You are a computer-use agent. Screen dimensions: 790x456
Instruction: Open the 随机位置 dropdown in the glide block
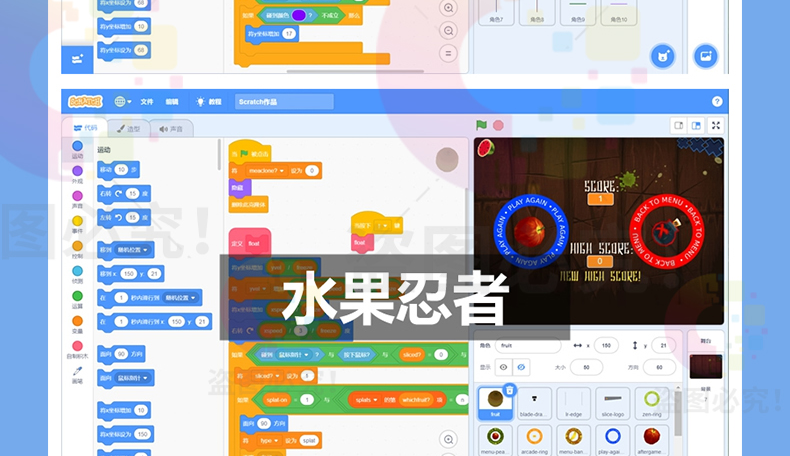pyautogui.click(x=178, y=298)
